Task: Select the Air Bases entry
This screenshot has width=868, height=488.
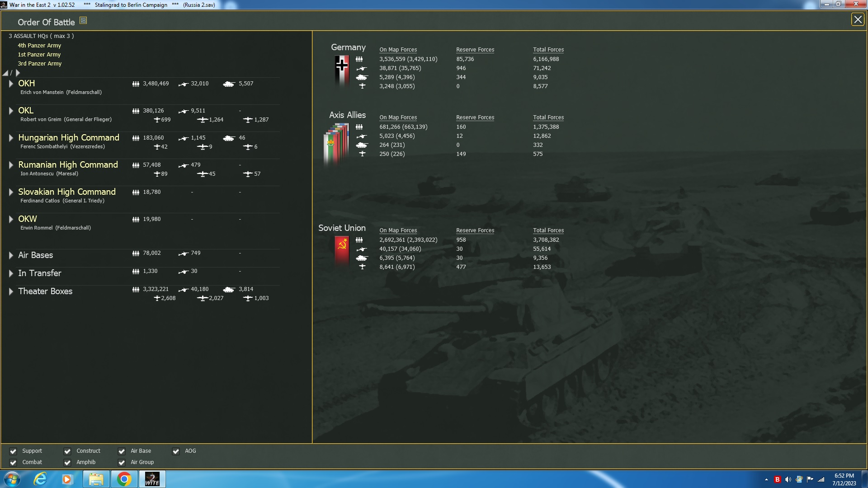Action: [x=35, y=255]
